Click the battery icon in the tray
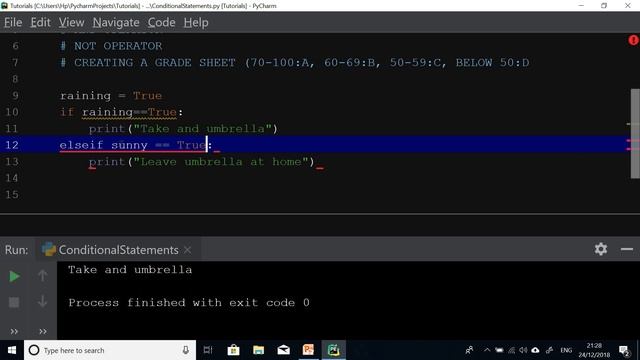Screen dimensions: 640x360 click(499, 350)
